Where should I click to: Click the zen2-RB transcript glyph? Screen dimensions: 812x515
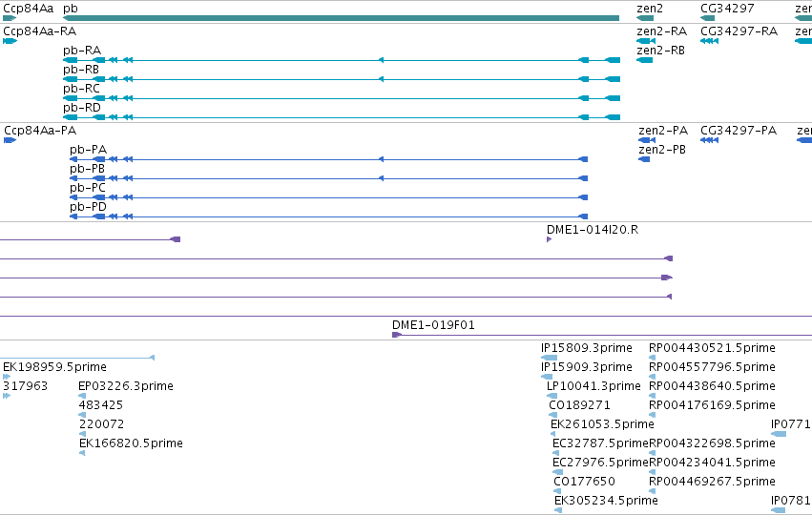[x=644, y=60]
